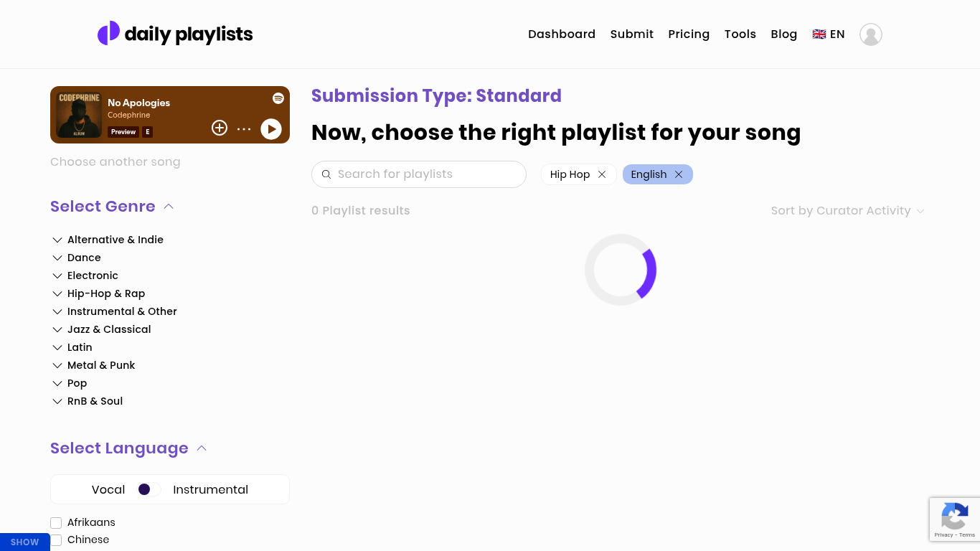Remove the Hip Hop filter tag
Screen dimensions: 980x551
602,174
